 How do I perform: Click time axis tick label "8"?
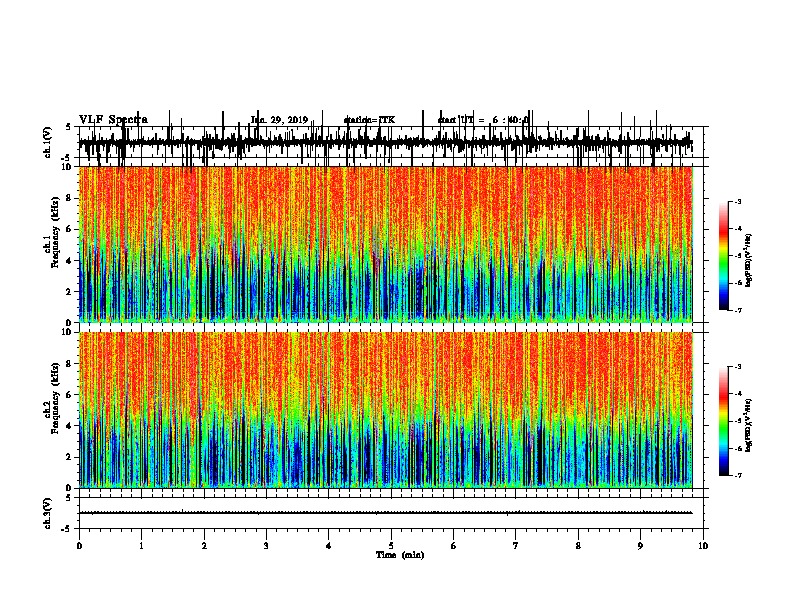click(x=578, y=546)
